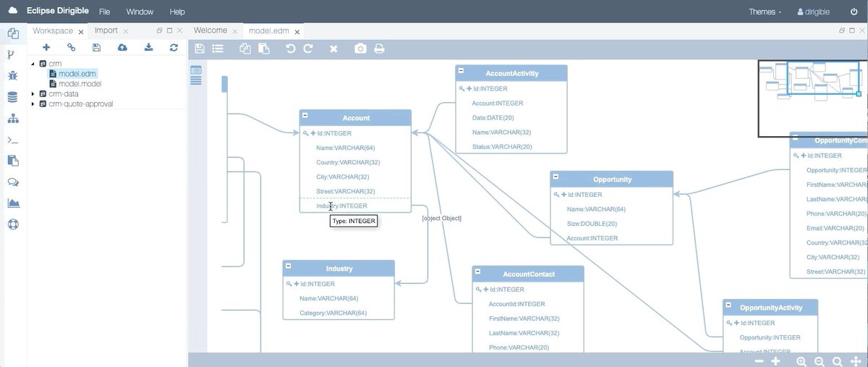Viewport: 868px width, 367px height.
Task: Switch to the Import tab
Action: (x=106, y=30)
